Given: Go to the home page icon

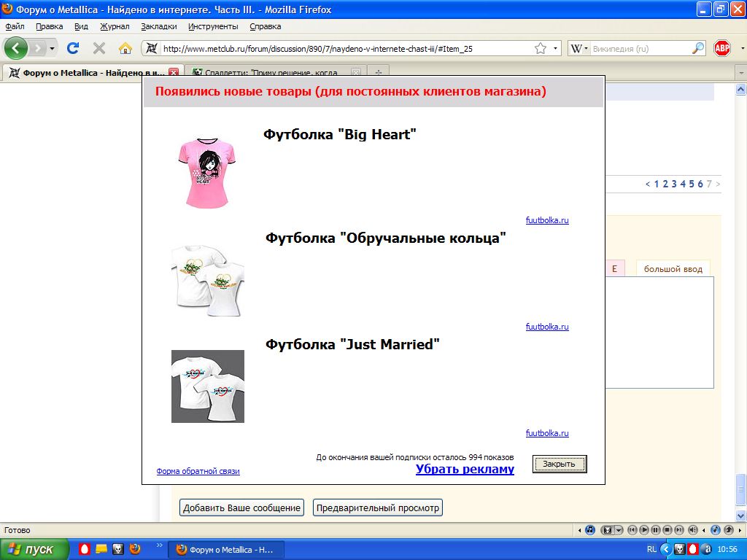Looking at the screenshot, I should coord(125,49).
